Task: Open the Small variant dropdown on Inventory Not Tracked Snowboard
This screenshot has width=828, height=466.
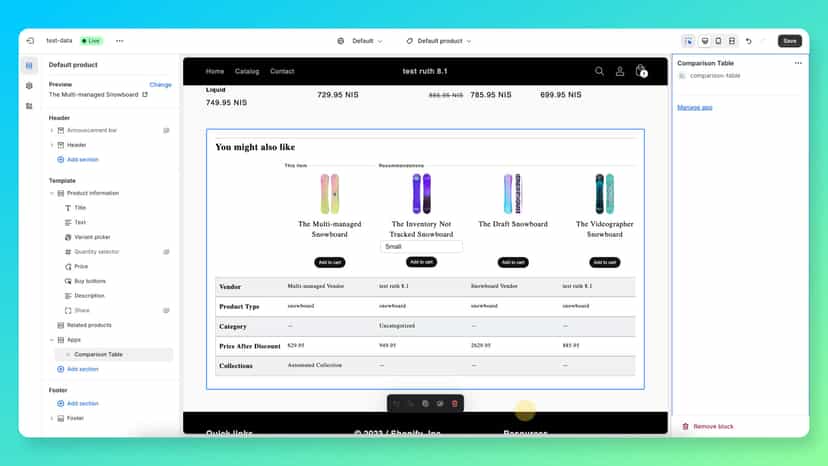Action: tap(421, 247)
